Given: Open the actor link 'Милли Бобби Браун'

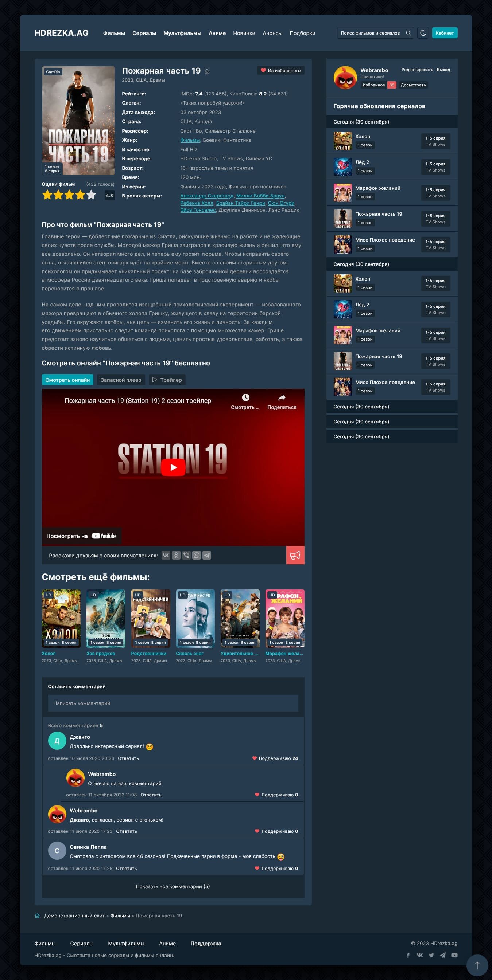Looking at the screenshot, I should 260,196.
